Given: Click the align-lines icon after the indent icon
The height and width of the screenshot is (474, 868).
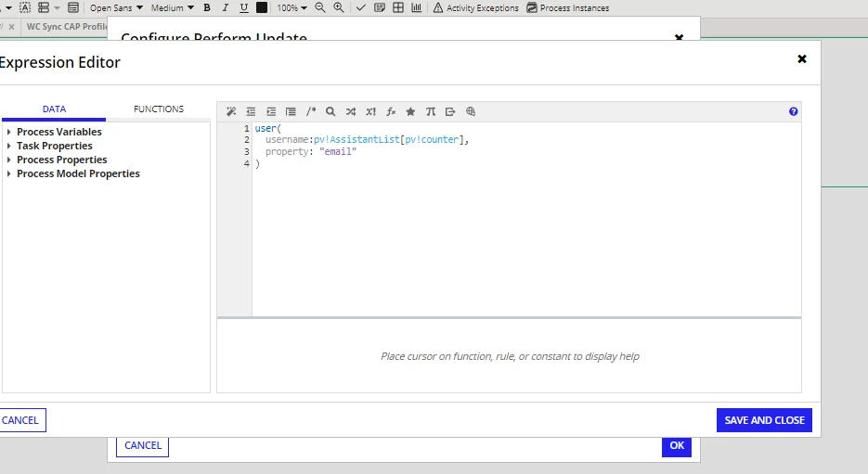Looking at the screenshot, I should click(x=291, y=111).
